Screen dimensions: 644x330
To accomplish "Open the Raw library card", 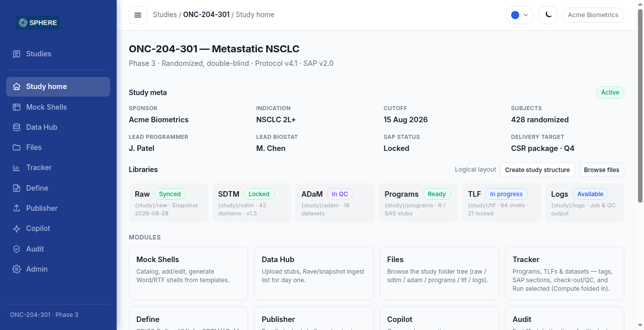I will tap(169, 203).
